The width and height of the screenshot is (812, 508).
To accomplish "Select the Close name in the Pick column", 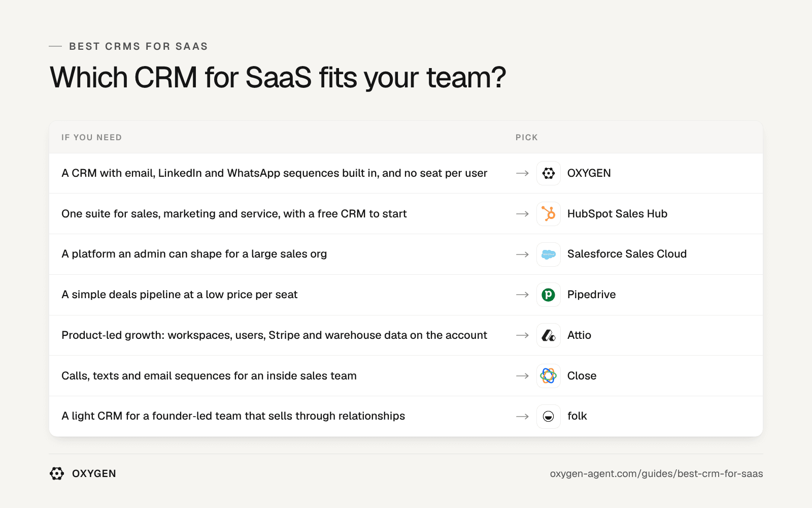I will tap(582, 376).
